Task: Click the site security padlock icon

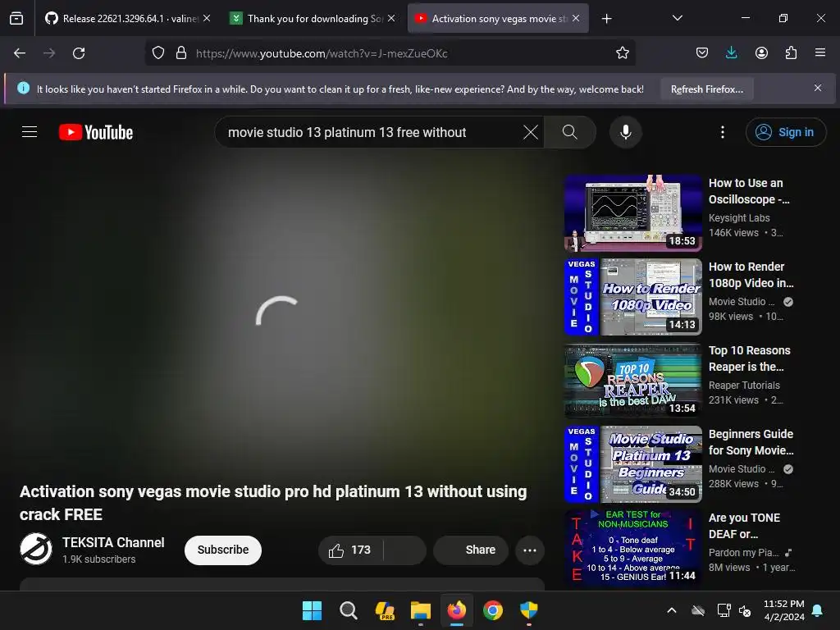Action: pyautogui.click(x=181, y=53)
